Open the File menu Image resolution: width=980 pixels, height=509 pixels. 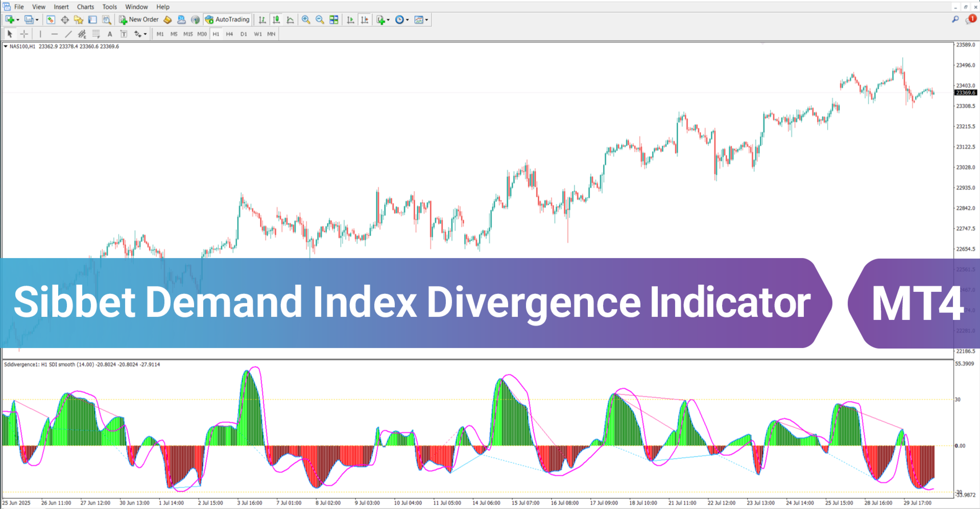(x=19, y=7)
